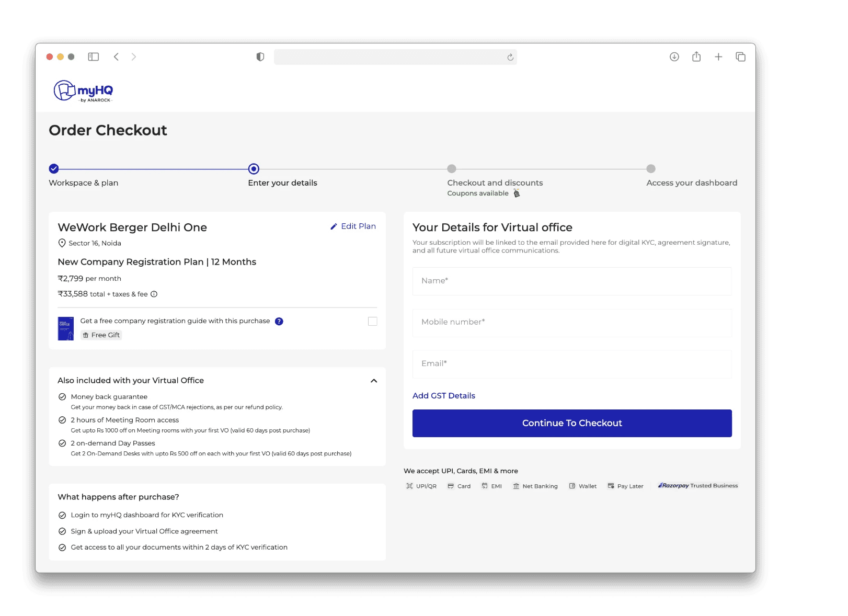The height and width of the screenshot is (616, 848).
Task: Open the Add GST Details link
Action: coord(444,396)
